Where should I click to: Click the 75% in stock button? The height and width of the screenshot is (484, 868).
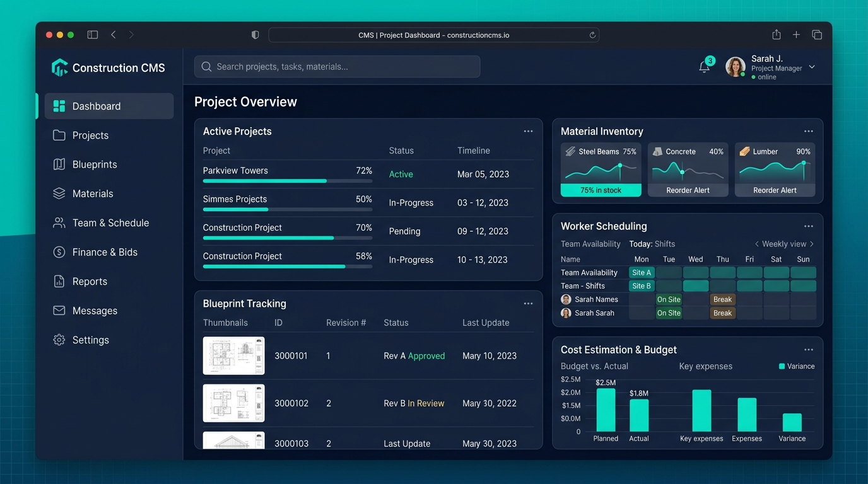point(601,190)
